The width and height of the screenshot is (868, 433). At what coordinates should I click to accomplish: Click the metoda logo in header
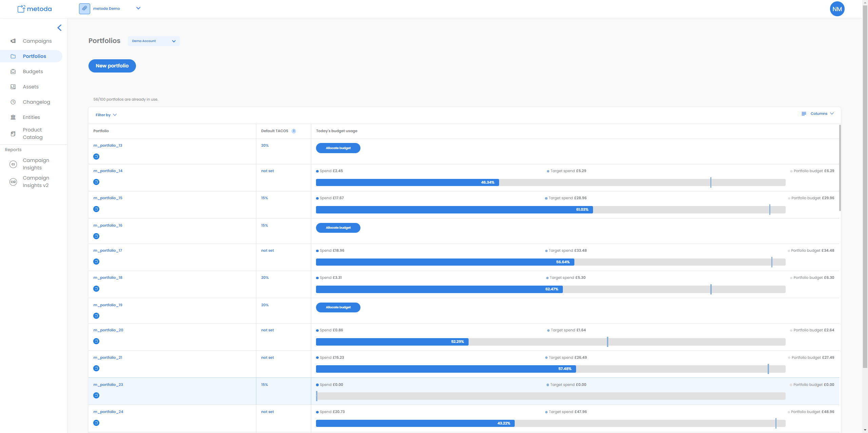click(35, 9)
